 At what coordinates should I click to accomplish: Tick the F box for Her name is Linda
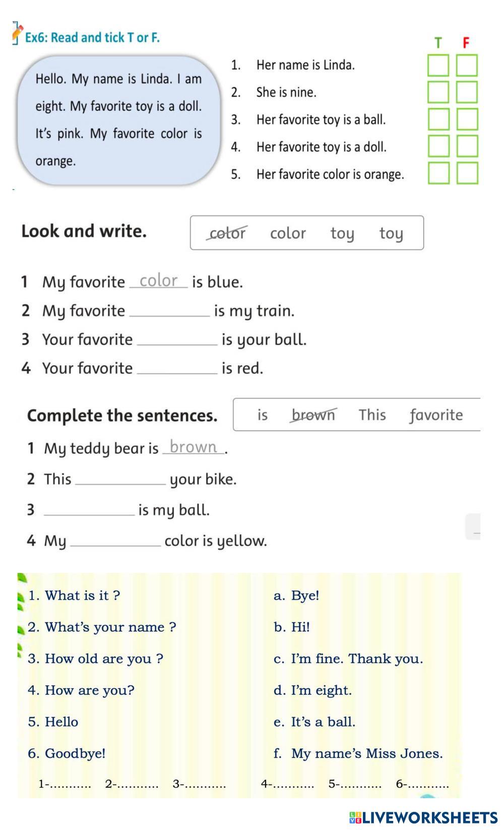click(x=467, y=66)
